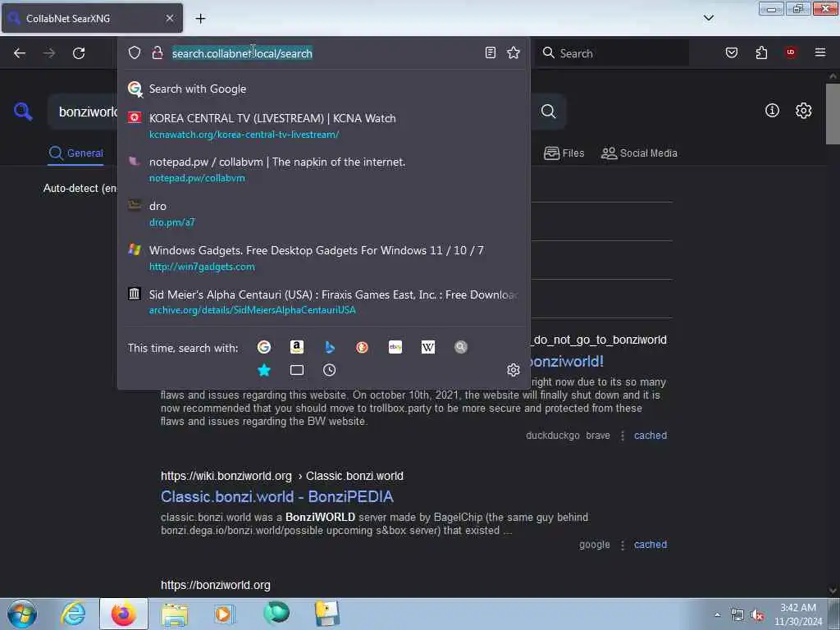Switch to the General search category
This screenshot has width=840, height=630.
(x=75, y=153)
